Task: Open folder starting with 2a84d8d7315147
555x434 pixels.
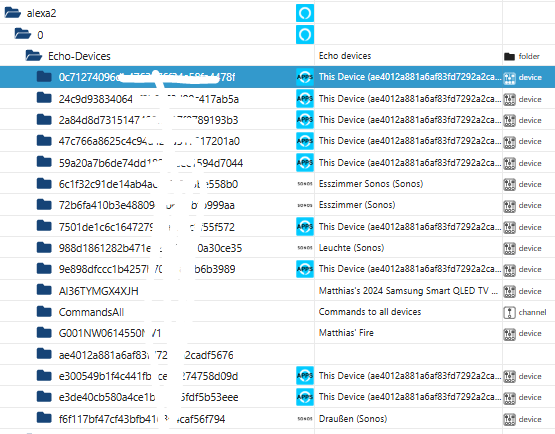Action: pyautogui.click(x=44, y=119)
